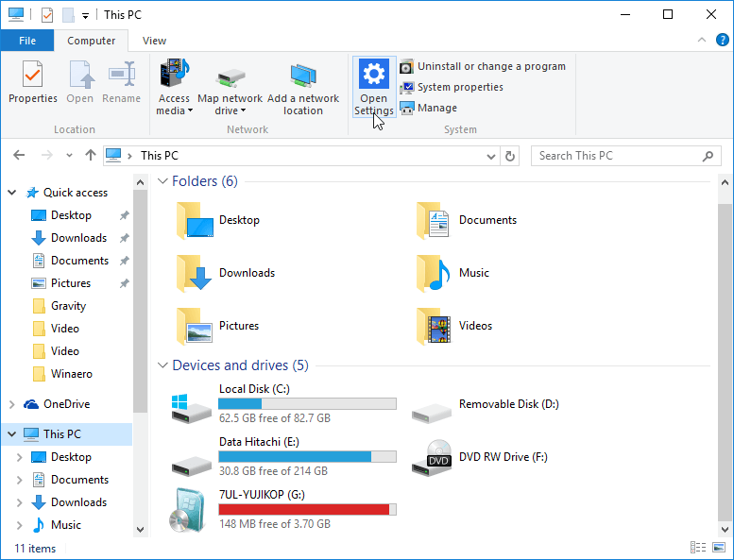This screenshot has height=560, width=734.
Task: Select OneDrive in the navigation pane
Action: click(66, 404)
